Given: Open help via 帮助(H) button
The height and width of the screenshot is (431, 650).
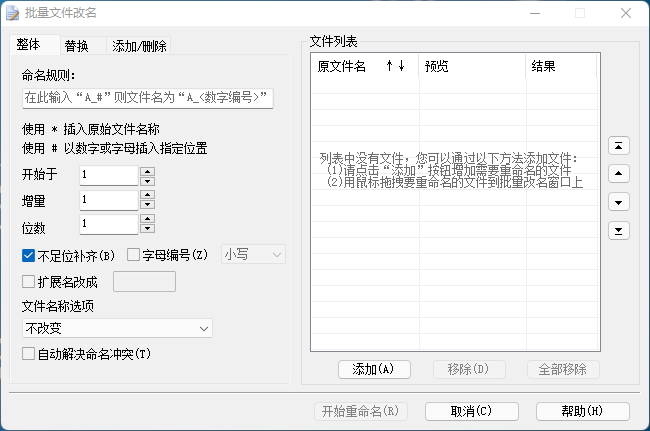Looking at the screenshot, I should [583, 412].
